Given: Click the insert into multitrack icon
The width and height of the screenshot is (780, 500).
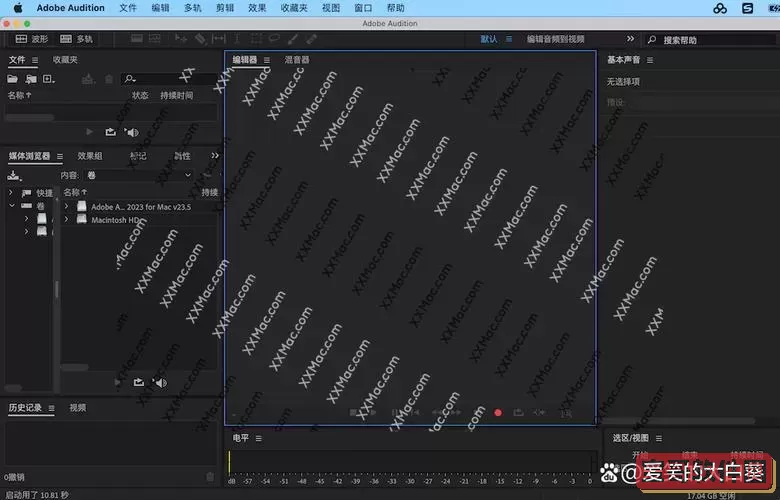Looking at the screenshot, I should coord(88,79).
